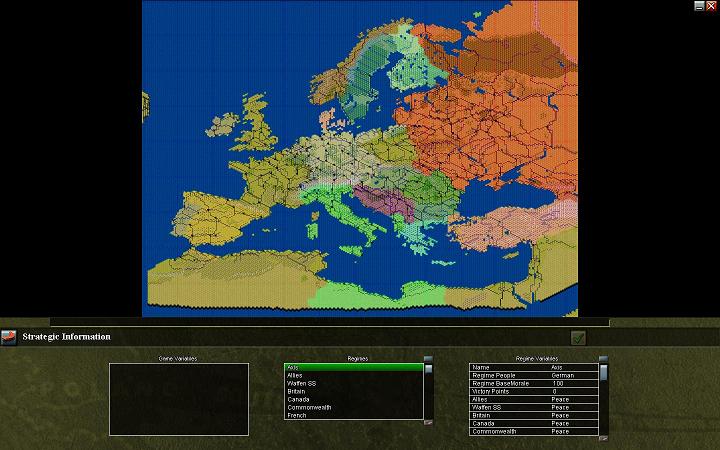Click the Victory Points row
This screenshot has height=450, width=720.
(533, 391)
